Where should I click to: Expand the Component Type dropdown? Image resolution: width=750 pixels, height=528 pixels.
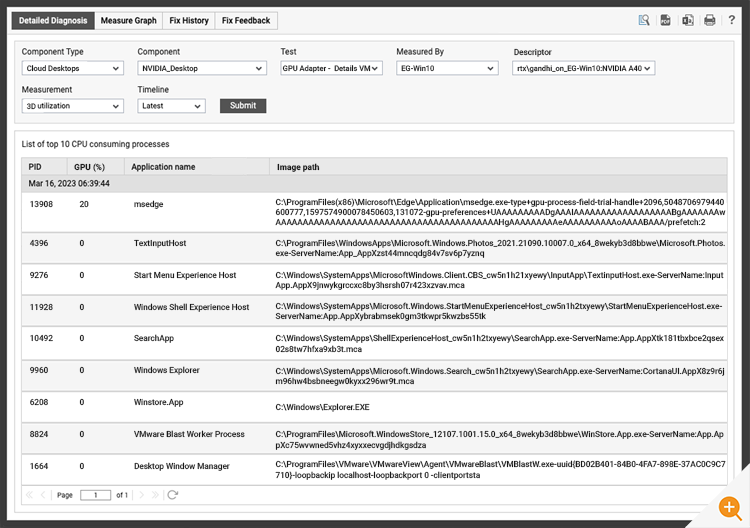point(73,68)
